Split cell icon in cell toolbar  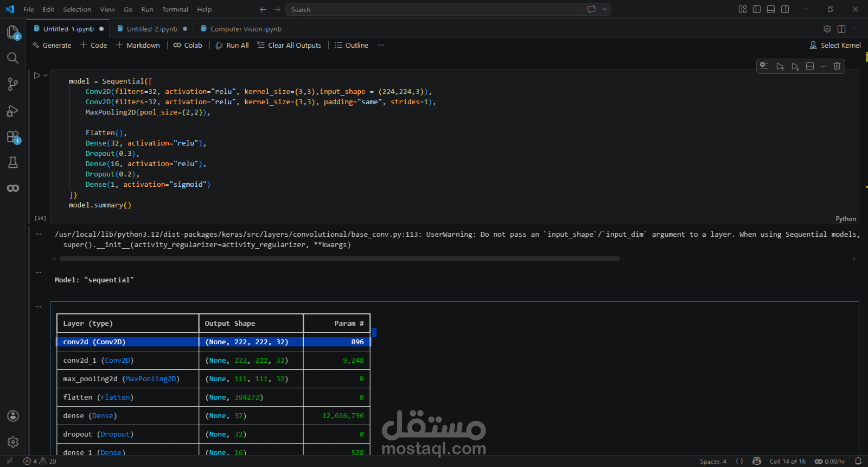[x=810, y=66]
